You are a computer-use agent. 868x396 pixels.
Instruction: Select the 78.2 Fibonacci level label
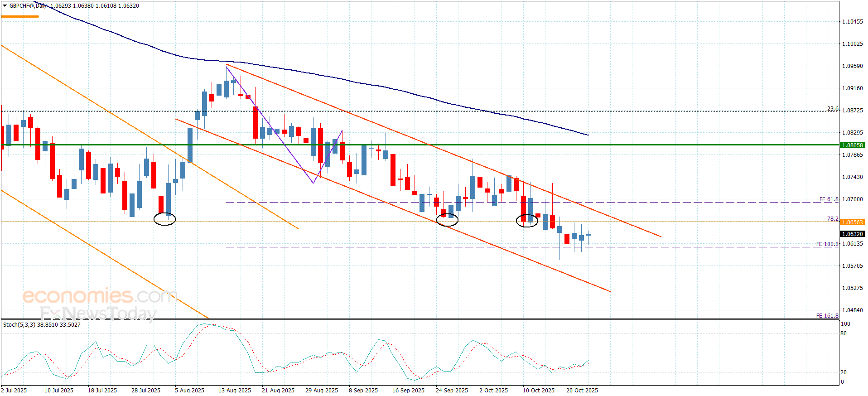(x=833, y=219)
